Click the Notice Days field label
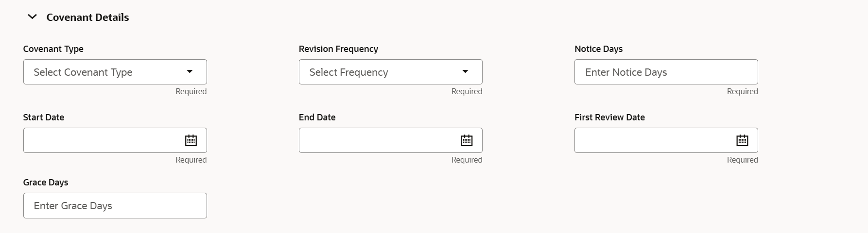The image size is (868, 233). point(598,49)
